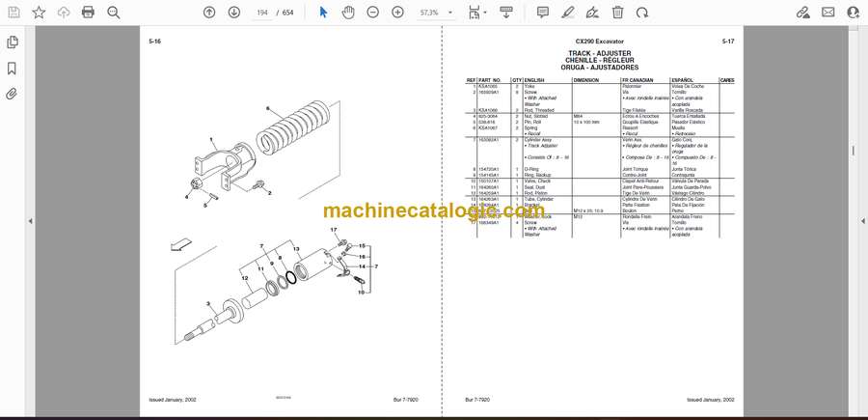
Task: Click the vertical scrollbar thumb
Action: click(852, 152)
